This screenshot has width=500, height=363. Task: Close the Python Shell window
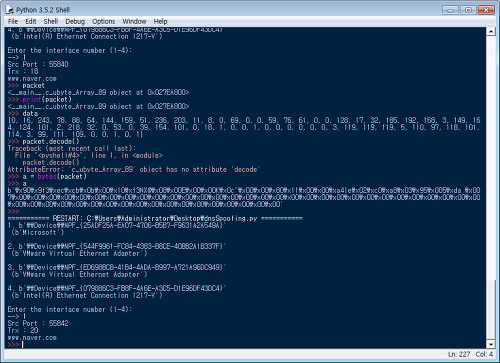[486, 10]
